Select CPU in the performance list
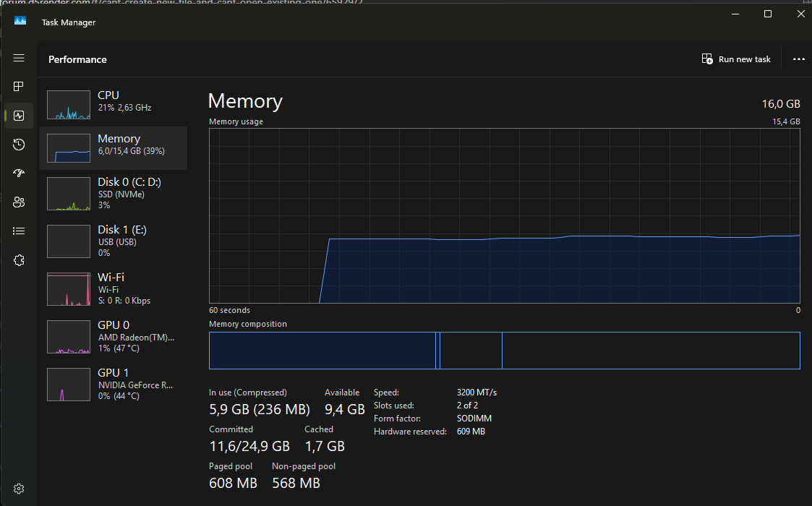The width and height of the screenshot is (812, 506). [114, 105]
